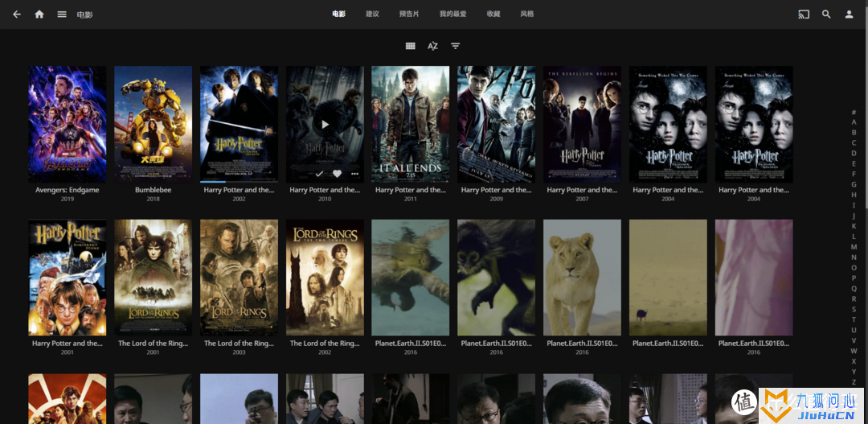Switch to the 建议 tab
The image size is (868, 424).
(x=373, y=14)
